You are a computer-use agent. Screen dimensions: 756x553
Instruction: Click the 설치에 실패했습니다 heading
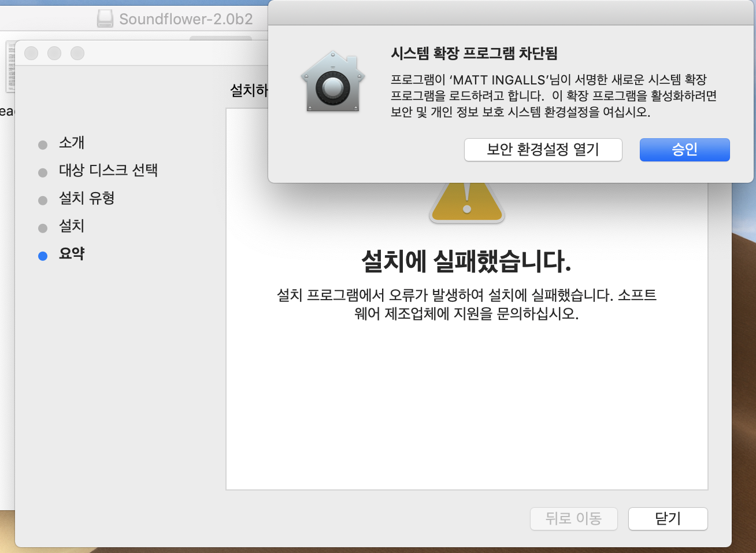pyautogui.click(x=466, y=261)
